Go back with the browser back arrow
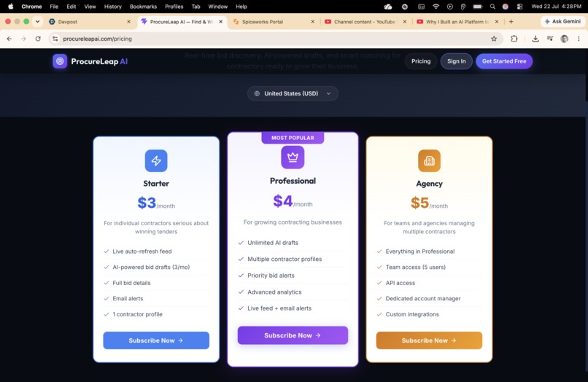The width and height of the screenshot is (588, 382). 9,39
